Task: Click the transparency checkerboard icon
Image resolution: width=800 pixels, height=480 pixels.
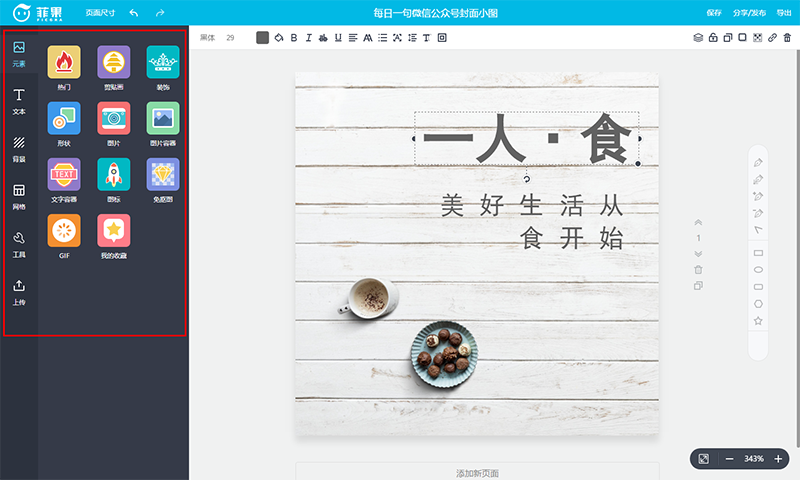Action: tap(757, 38)
